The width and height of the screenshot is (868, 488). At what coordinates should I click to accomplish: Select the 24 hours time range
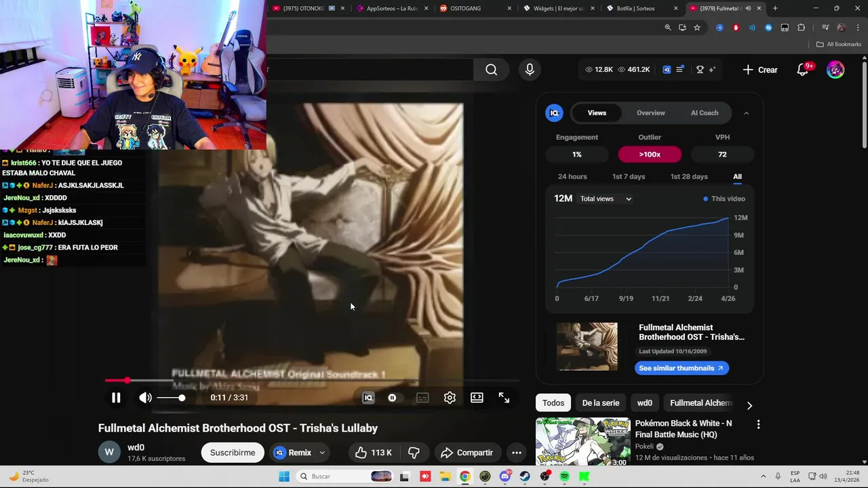click(x=572, y=177)
